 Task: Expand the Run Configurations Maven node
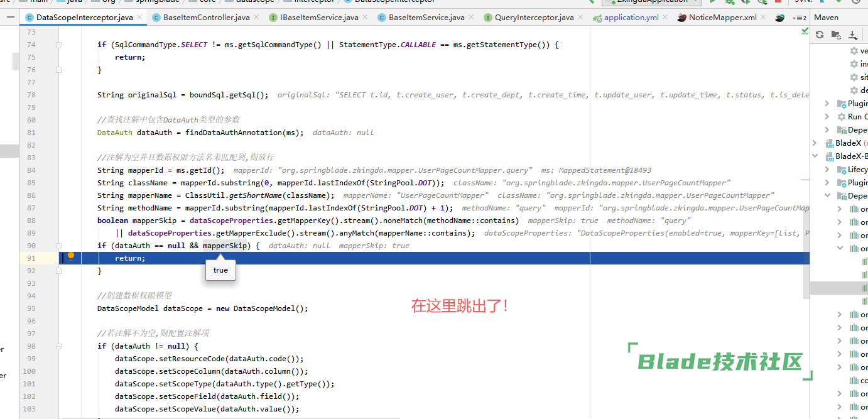tap(827, 117)
